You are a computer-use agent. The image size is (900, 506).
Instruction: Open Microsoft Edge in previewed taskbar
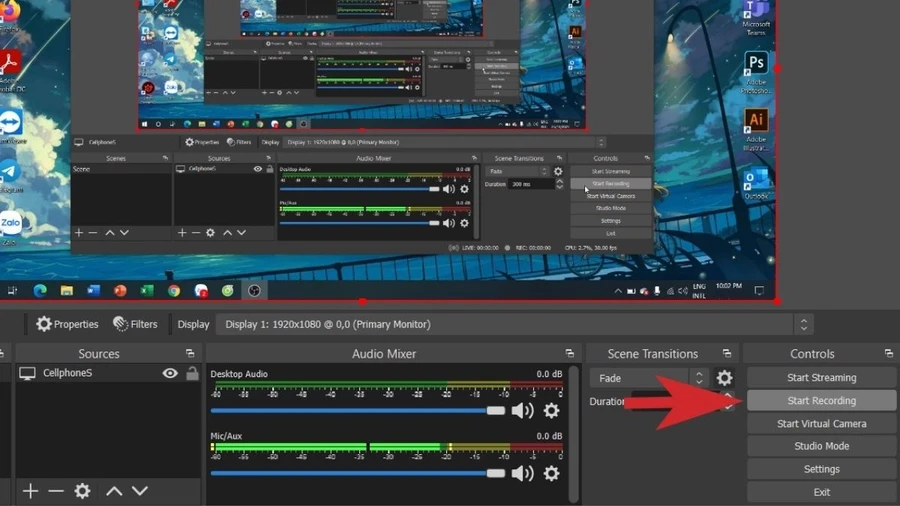tap(40, 291)
